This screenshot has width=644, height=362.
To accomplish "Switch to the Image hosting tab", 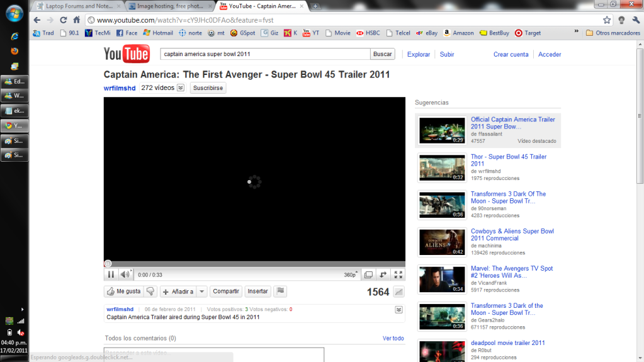I will tap(170, 6).
